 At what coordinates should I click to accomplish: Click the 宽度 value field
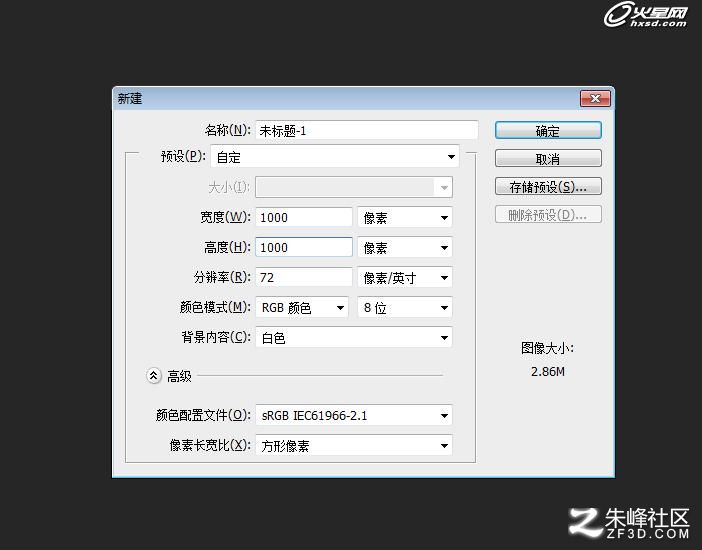tap(304, 218)
